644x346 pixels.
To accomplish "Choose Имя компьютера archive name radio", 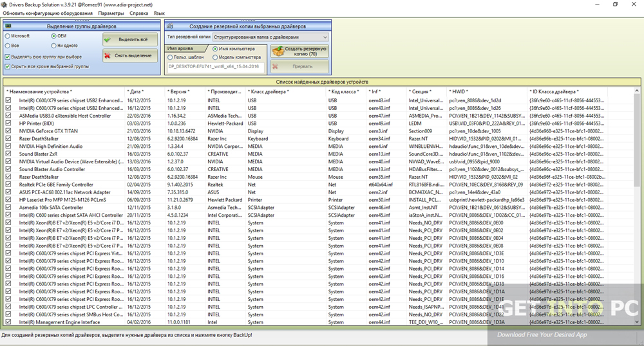I will [215, 49].
